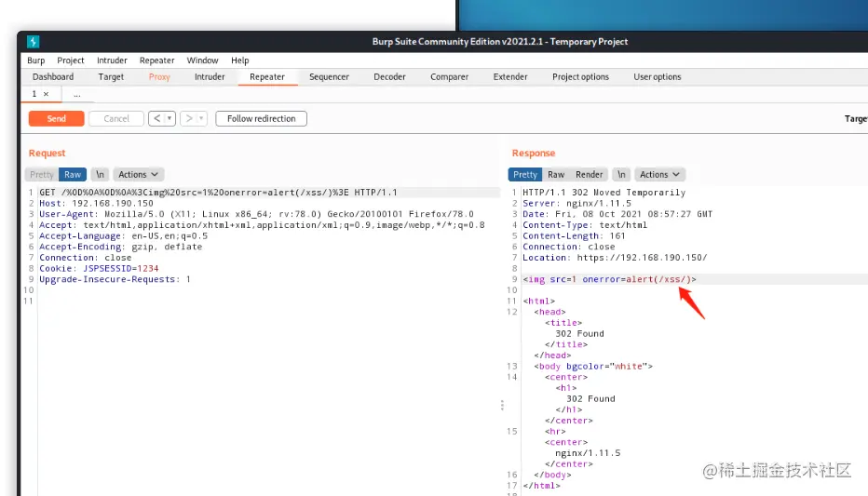Click the img onerror alert line
The image size is (868, 496).
tap(609, 279)
